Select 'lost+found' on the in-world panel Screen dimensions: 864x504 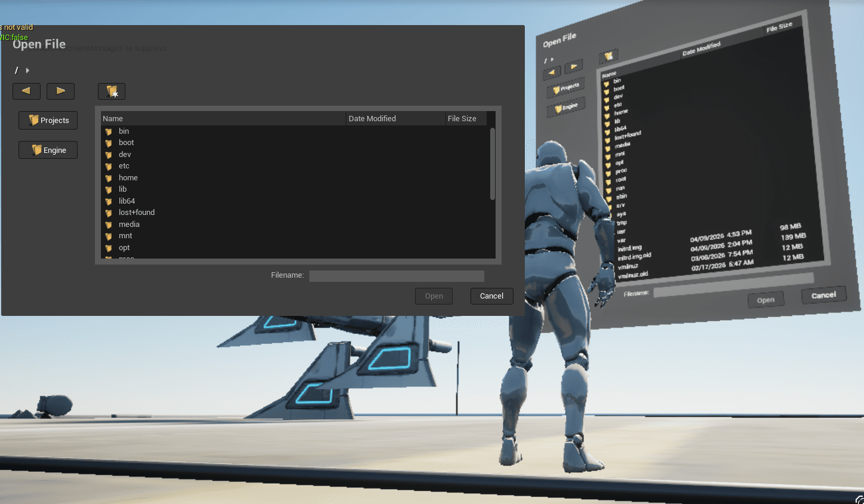click(x=628, y=135)
